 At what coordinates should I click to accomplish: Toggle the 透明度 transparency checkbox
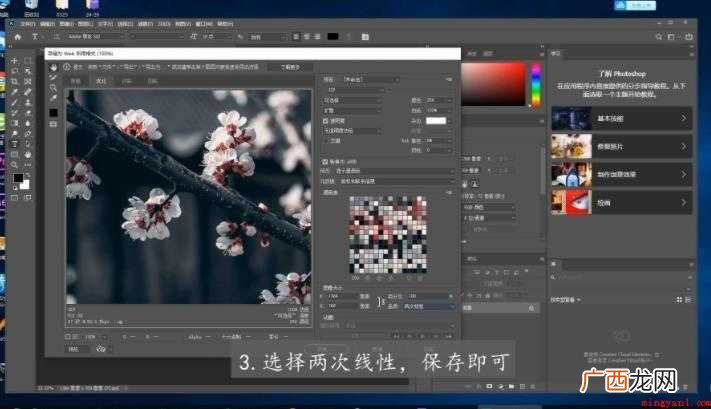pyautogui.click(x=325, y=121)
